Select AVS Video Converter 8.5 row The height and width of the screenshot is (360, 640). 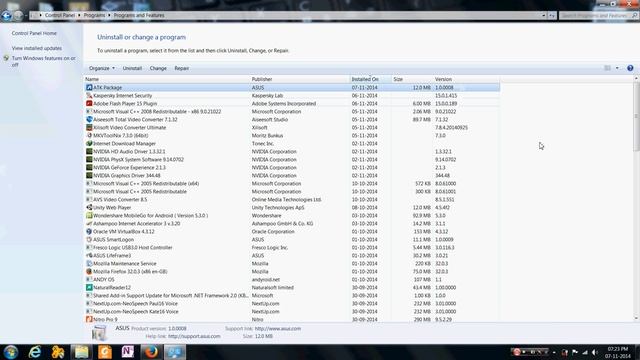pyautogui.click(x=292, y=200)
